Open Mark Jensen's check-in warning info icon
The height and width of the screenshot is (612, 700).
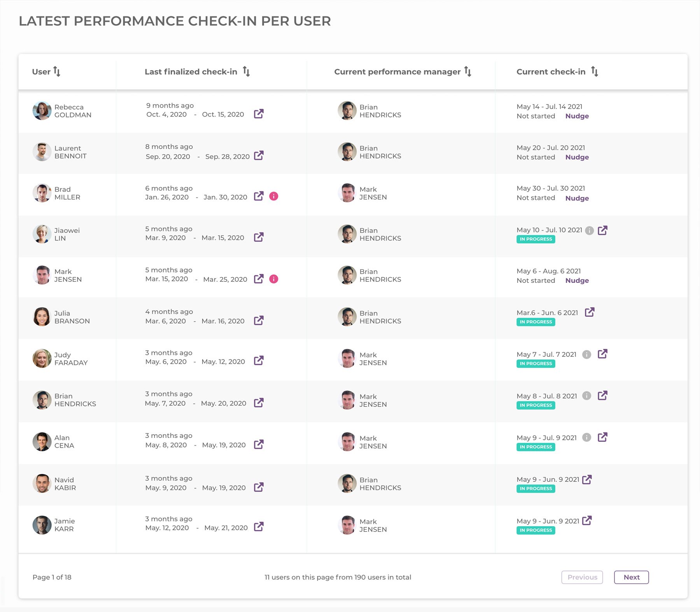274,279
